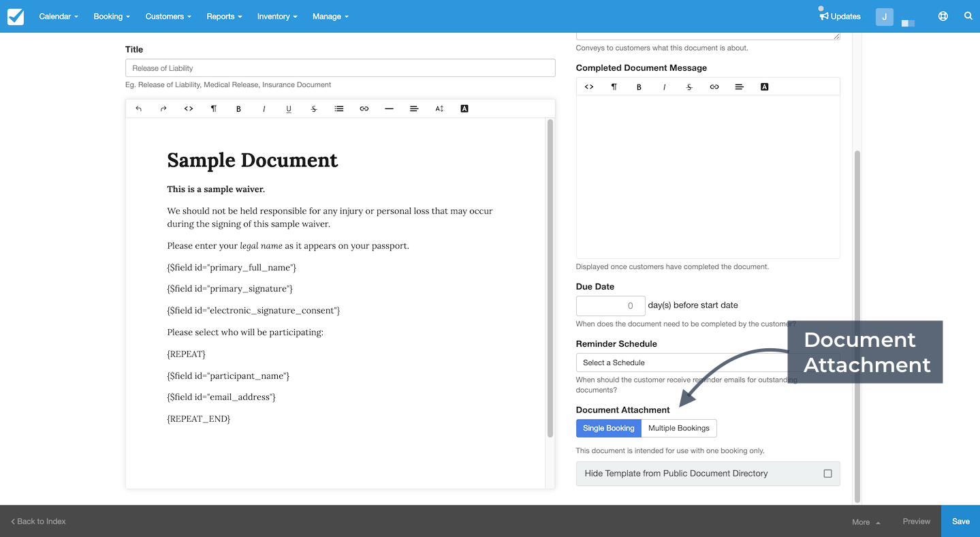This screenshot has width=980, height=537.
Task: Click the Sample Document heading
Action: [x=253, y=160]
